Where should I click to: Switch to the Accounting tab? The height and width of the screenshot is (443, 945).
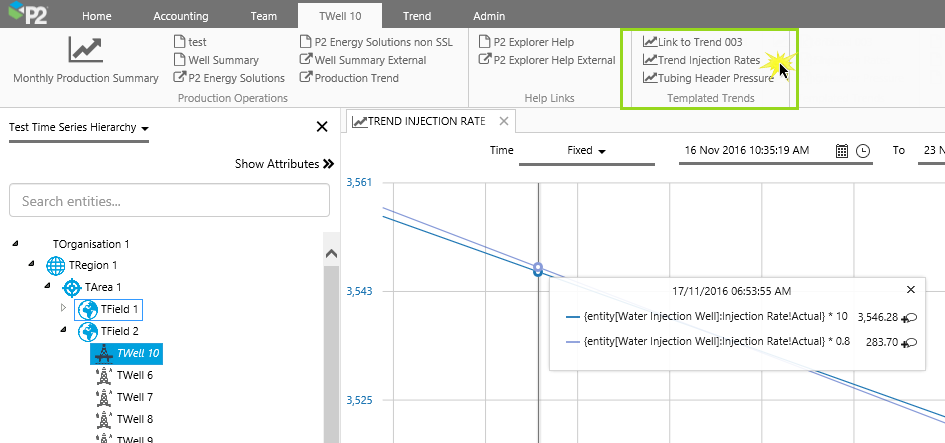[x=181, y=16]
